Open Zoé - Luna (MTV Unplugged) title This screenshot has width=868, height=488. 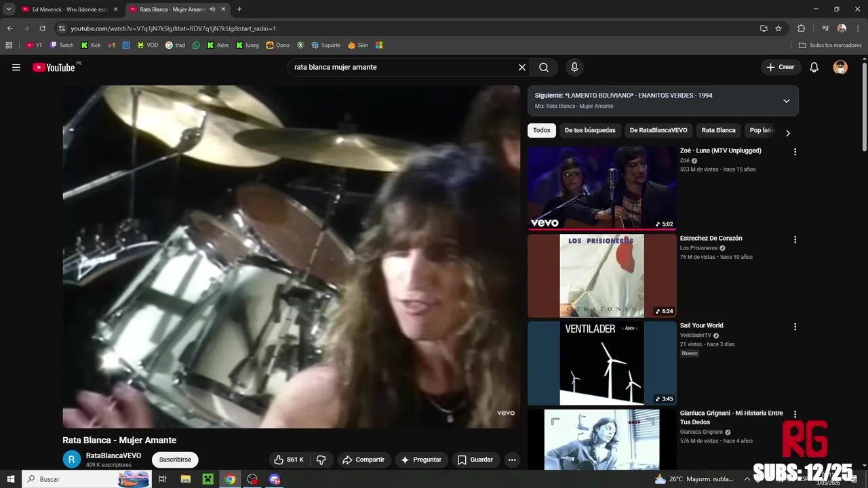point(720,150)
